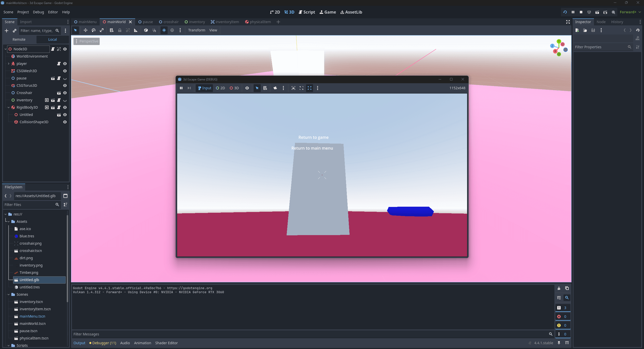Toggle visibility of CSGTorus3D node

tap(65, 85)
